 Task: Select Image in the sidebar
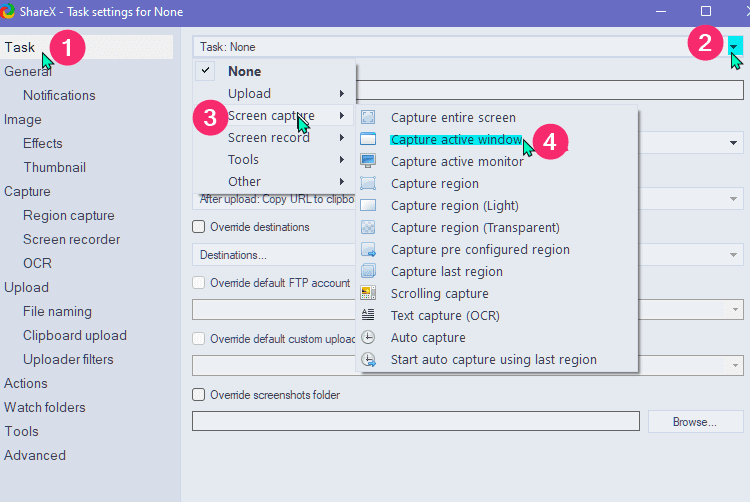point(22,120)
